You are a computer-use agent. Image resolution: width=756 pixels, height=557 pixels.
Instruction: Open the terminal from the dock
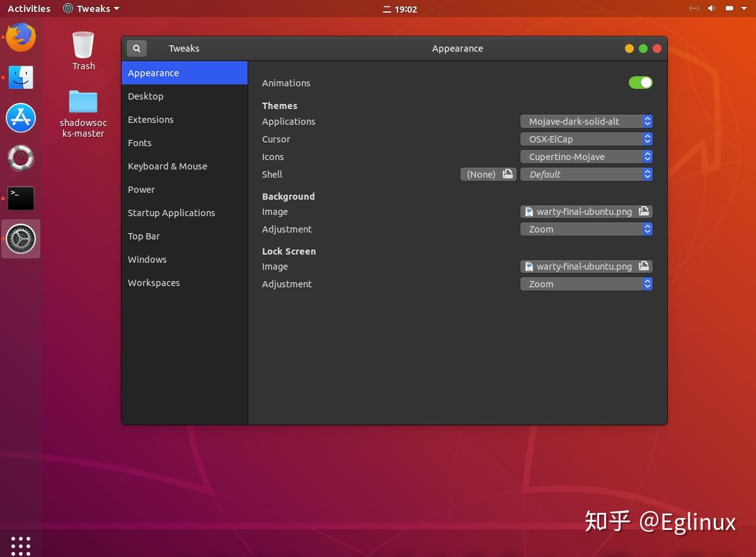tap(21, 198)
